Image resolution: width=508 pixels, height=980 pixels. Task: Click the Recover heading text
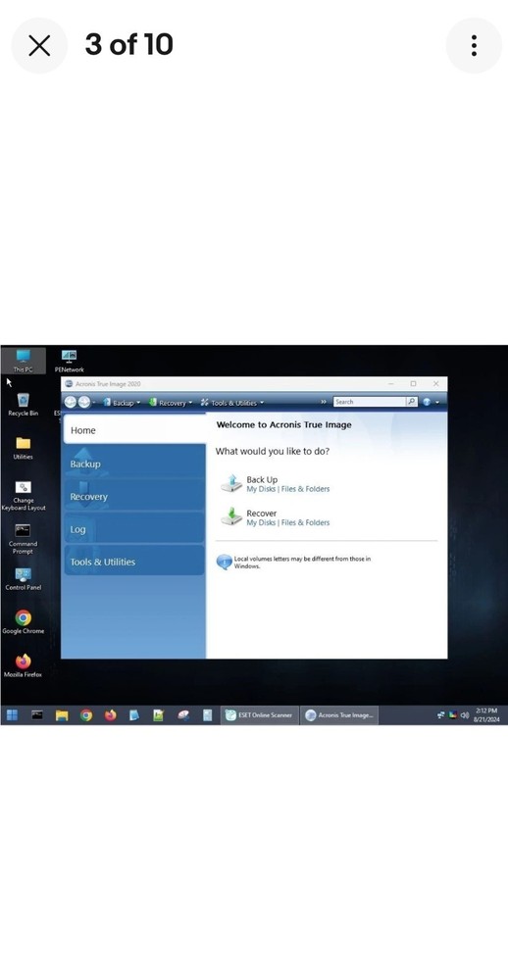[262, 514]
